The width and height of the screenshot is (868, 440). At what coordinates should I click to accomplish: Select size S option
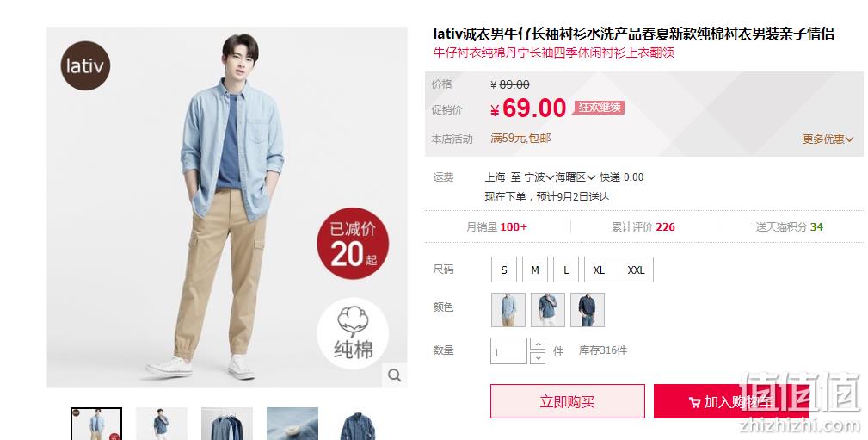point(504,270)
